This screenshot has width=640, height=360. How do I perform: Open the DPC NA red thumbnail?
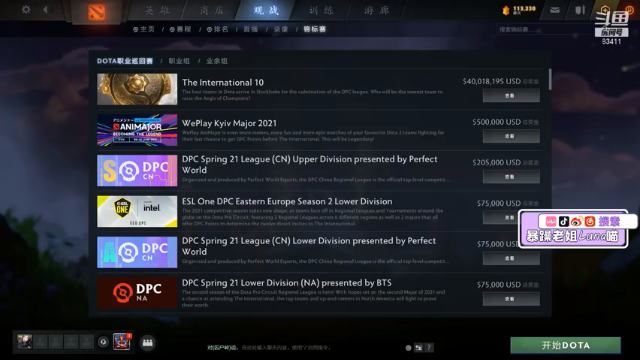(137, 293)
